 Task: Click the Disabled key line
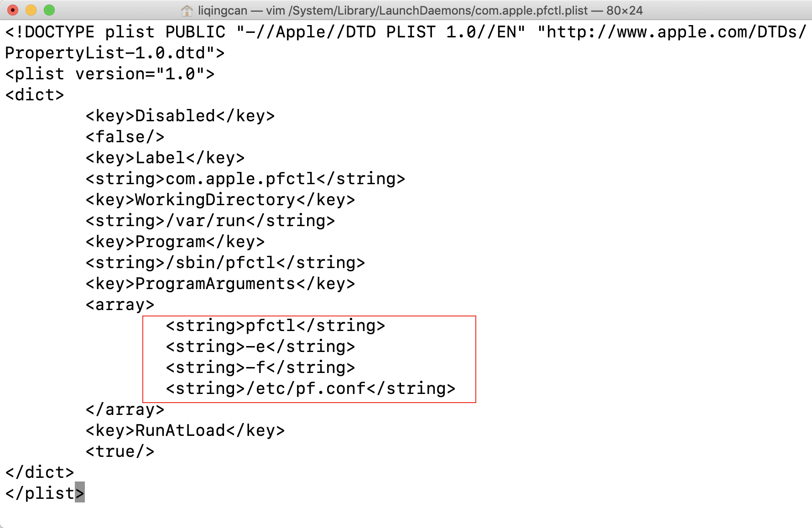click(180, 116)
